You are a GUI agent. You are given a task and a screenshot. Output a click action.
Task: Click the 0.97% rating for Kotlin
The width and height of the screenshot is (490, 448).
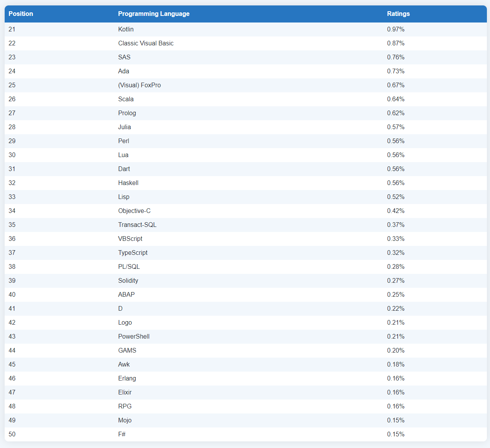coord(396,29)
